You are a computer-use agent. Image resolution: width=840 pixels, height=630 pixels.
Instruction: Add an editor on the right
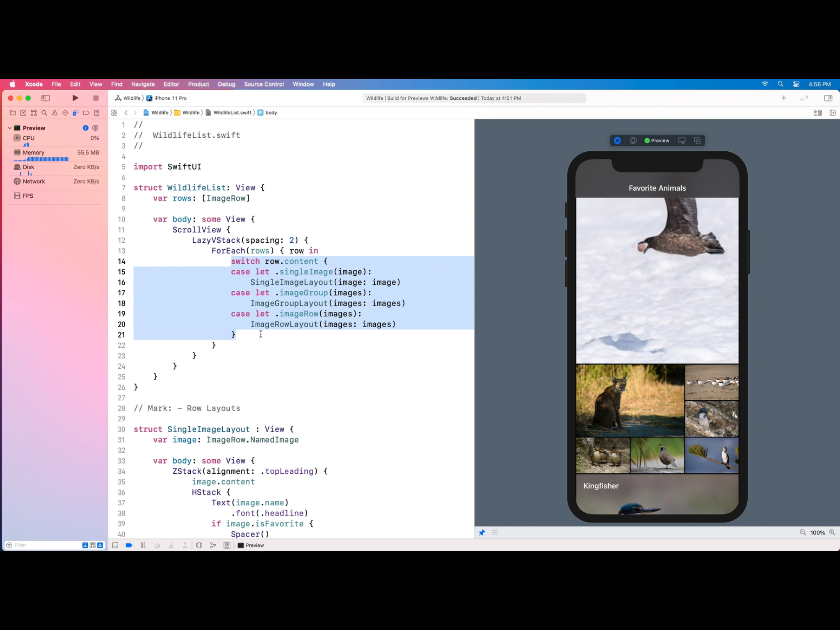tap(833, 113)
